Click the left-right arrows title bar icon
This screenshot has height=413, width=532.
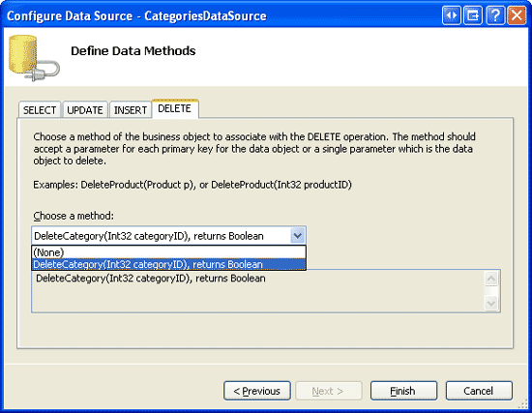click(452, 15)
